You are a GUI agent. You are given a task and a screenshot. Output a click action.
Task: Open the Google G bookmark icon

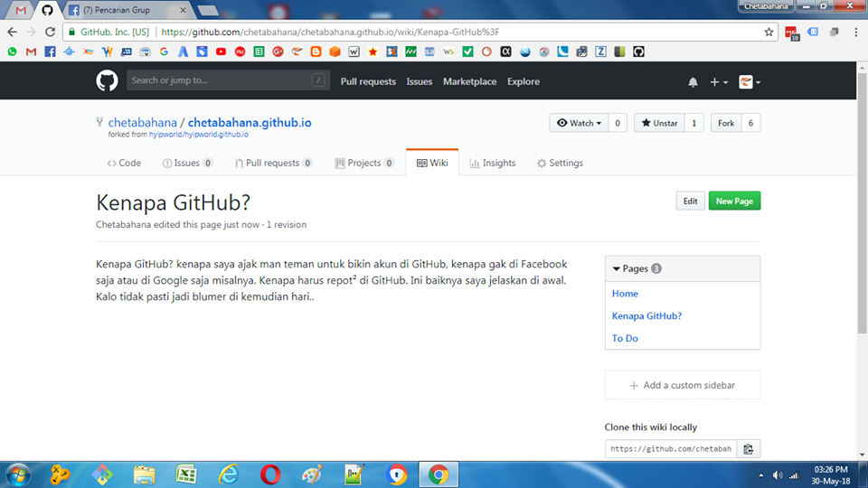164,52
